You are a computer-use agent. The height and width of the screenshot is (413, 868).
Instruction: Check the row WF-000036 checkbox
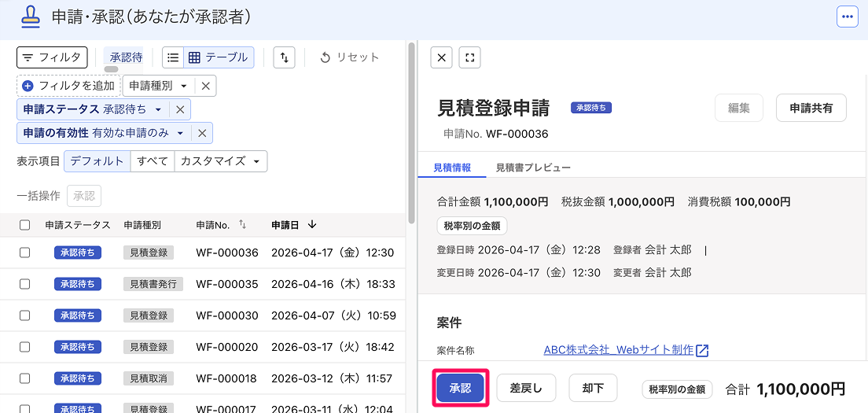(x=24, y=253)
